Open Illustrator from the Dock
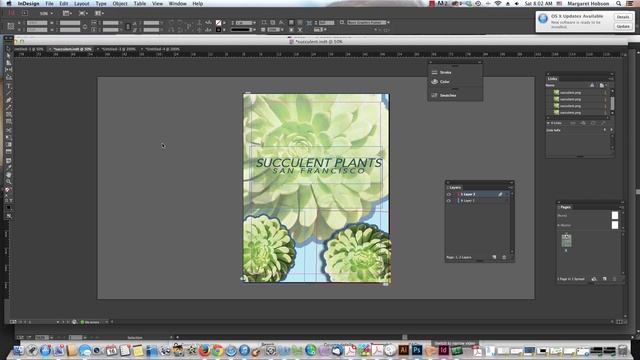 (x=404, y=350)
